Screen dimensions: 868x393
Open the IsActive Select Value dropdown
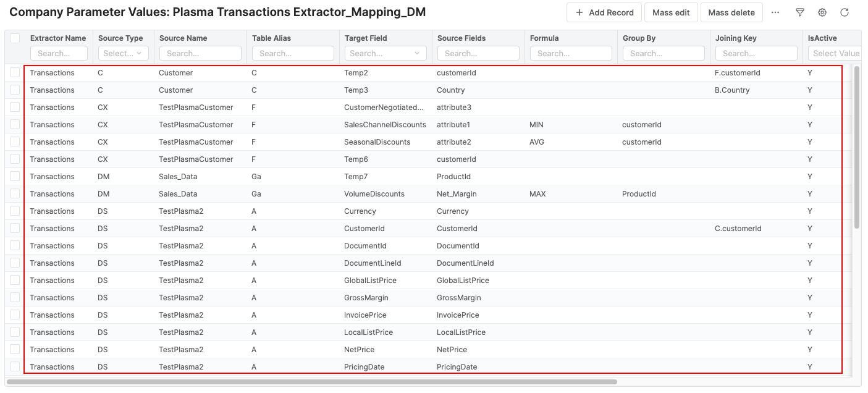click(x=834, y=54)
